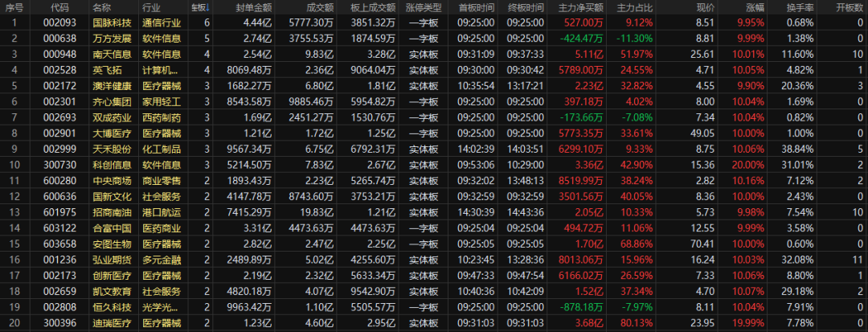This screenshot has width=868, height=332.
Task: Click stock code 300396
Action: (x=59, y=323)
